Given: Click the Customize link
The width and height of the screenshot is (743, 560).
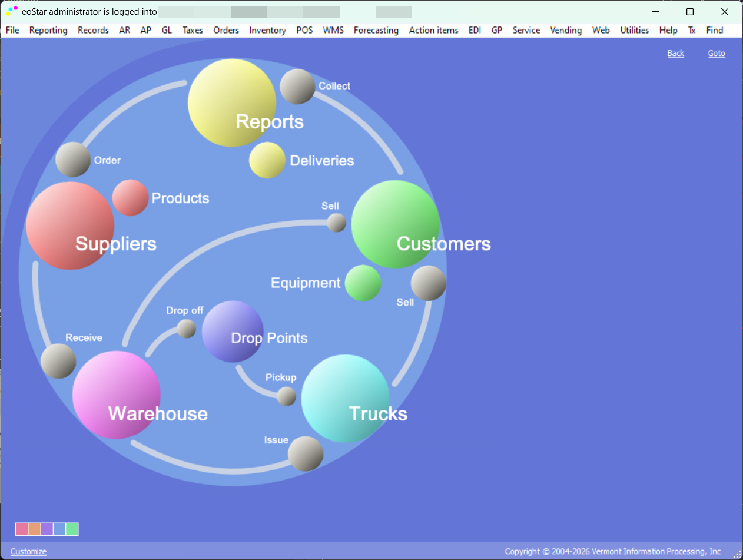Looking at the screenshot, I should coord(28,552).
